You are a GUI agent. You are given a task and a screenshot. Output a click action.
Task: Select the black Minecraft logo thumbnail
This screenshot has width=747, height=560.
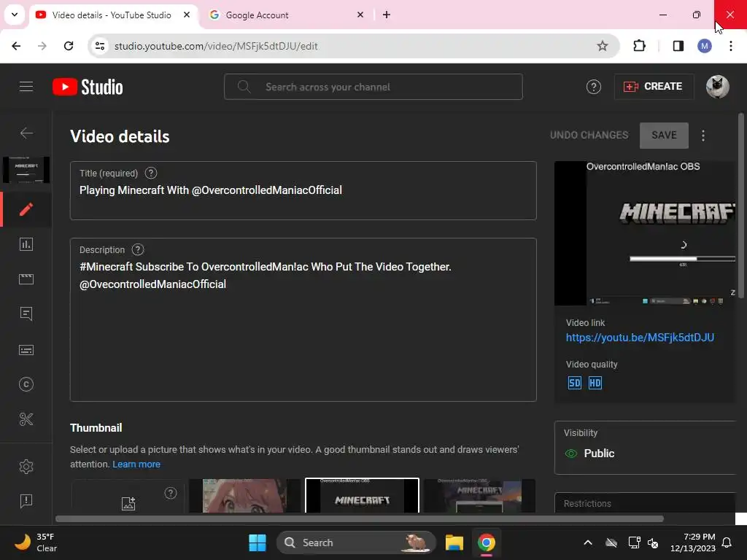[362, 496]
